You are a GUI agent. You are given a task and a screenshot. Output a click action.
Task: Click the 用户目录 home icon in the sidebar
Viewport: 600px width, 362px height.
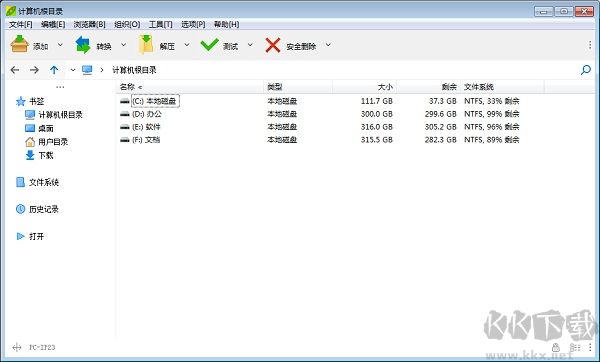pyautogui.click(x=30, y=142)
